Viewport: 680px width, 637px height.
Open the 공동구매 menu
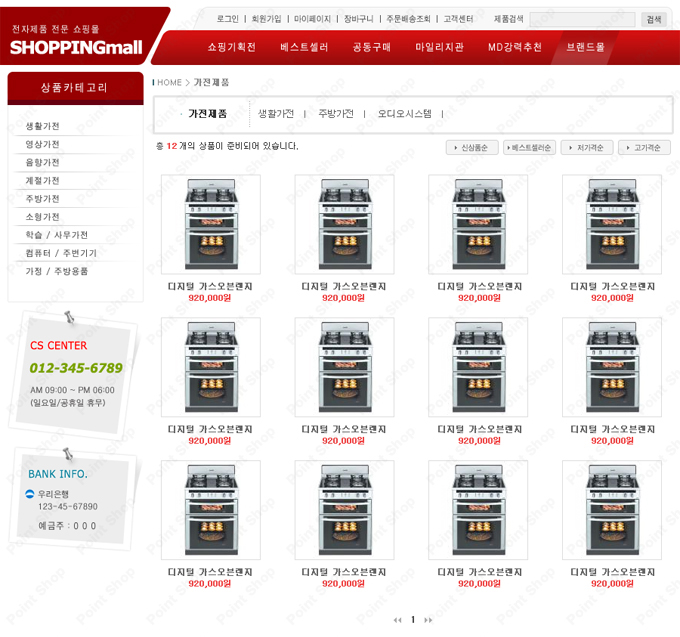click(x=372, y=47)
